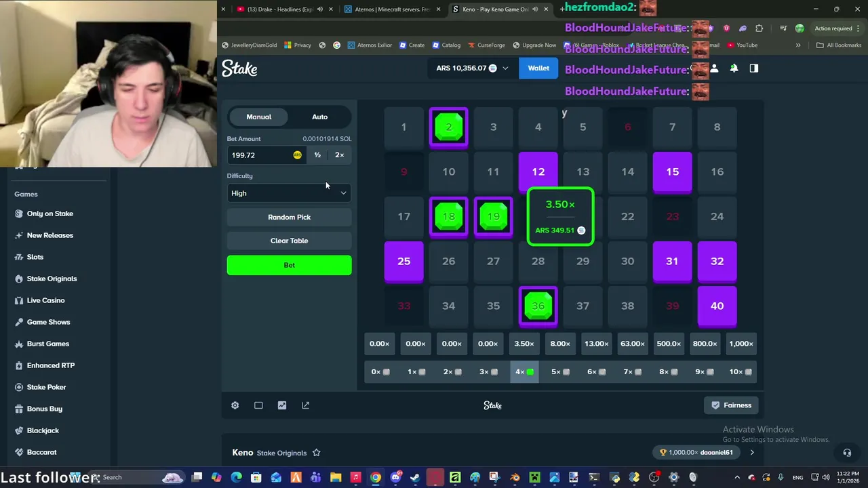Open live support headset icon
The width and height of the screenshot is (868, 488).
pyautogui.click(x=847, y=453)
